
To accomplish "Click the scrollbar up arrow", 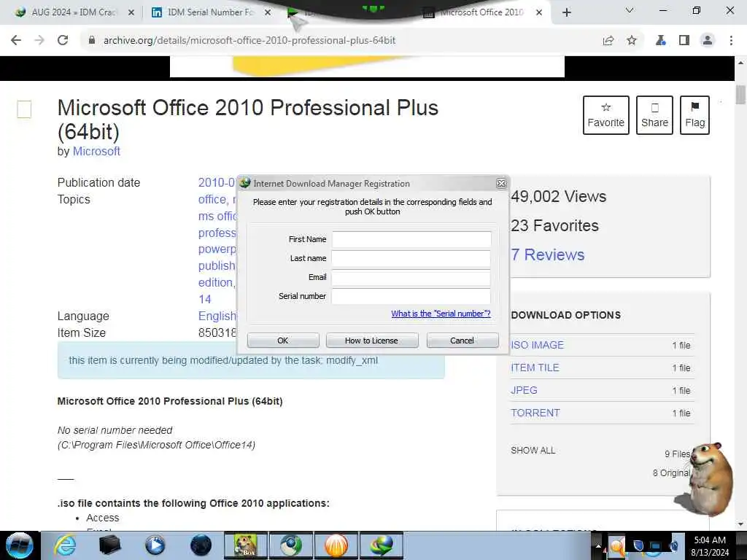I will pyautogui.click(x=740, y=63).
